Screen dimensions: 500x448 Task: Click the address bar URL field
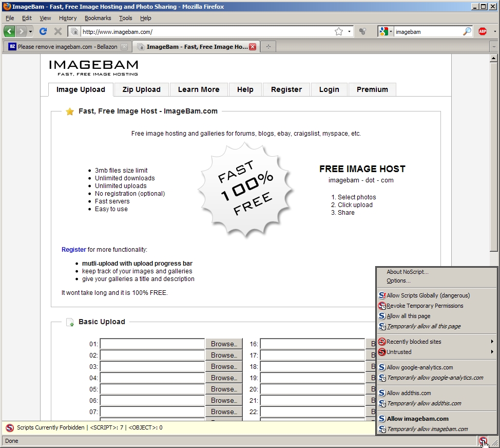click(205, 31)
